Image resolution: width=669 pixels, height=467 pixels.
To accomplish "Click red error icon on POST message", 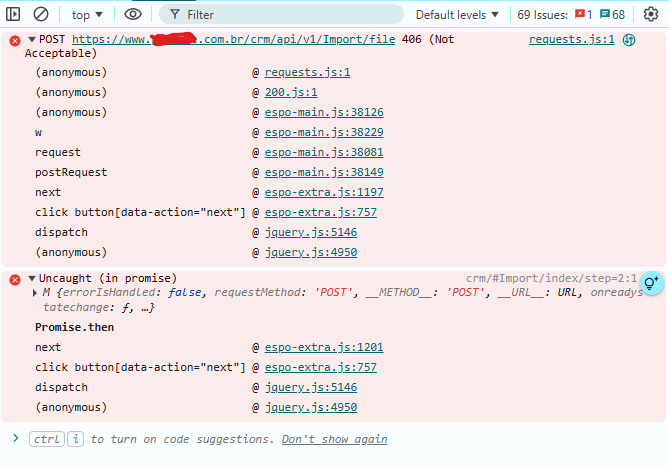I will [14, 40].
